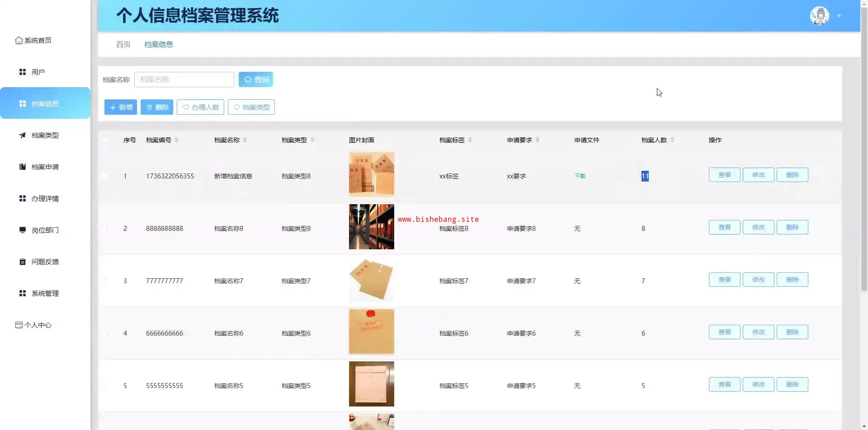
Task: Check the checkbox for row 1736322056355
Action: [x=104, y=176]
